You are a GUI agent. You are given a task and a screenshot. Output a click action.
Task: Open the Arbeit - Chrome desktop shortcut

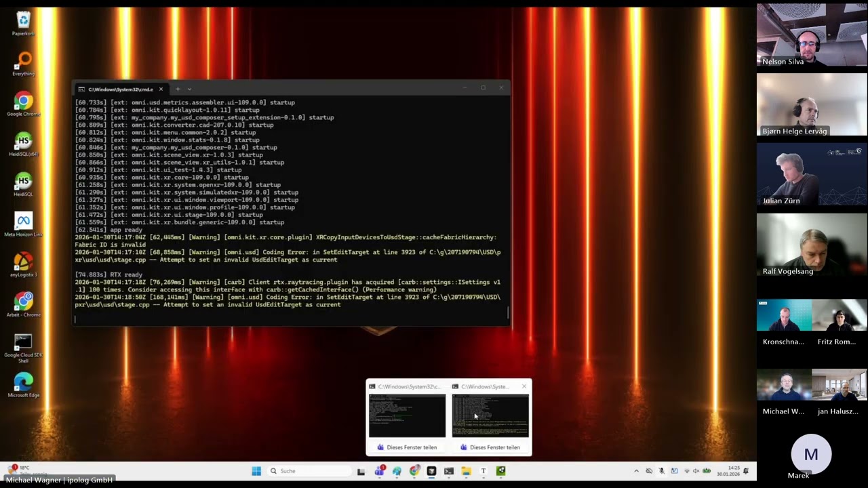click(23, 304)
